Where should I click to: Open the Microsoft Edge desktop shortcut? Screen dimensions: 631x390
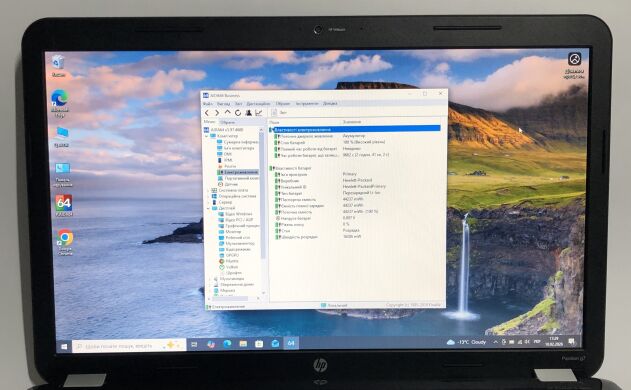pyautogui.click(x=60, y=104)
